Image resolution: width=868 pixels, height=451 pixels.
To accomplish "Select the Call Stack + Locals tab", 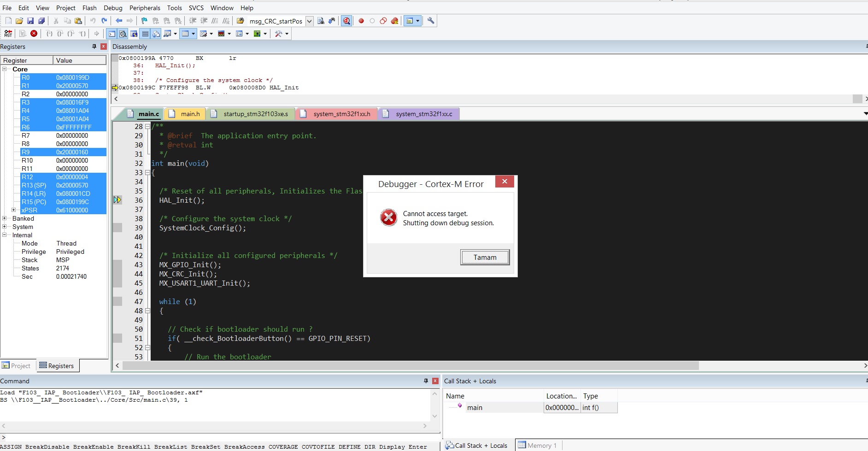I will coord(476,445).
